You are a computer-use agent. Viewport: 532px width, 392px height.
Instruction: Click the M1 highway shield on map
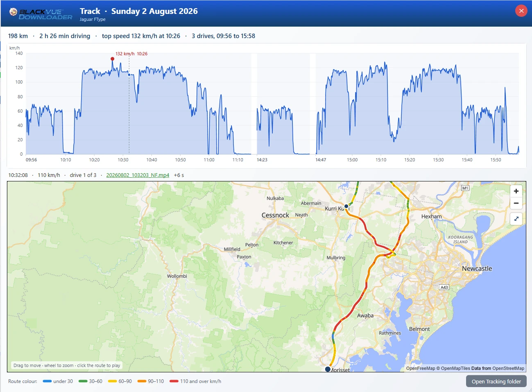pyautogui.click(x=465, y=188)
